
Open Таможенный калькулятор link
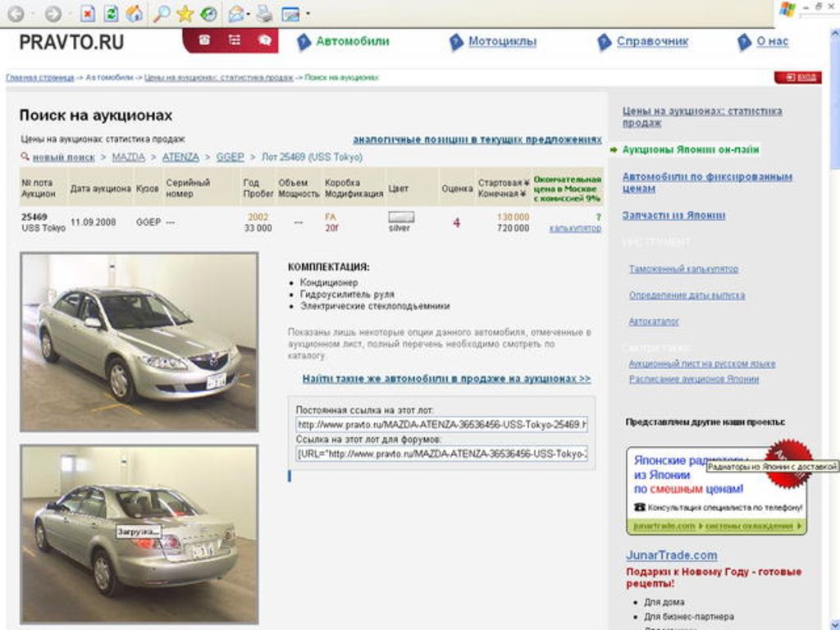pyautogui.click(x=683, y=269)
